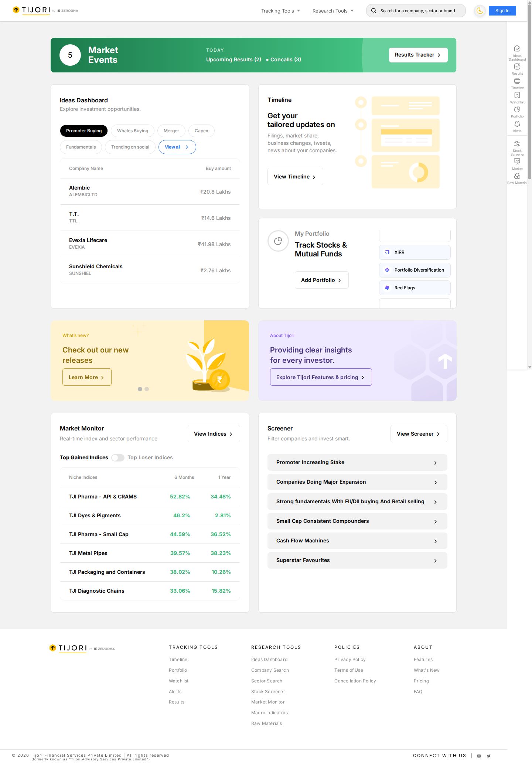Click Learn More button

pos(87,377)
